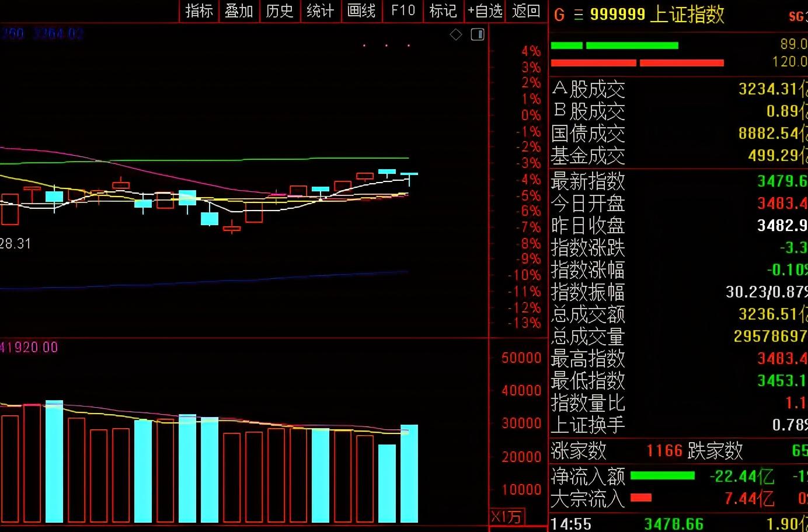Viewport: 808px width, 532px height.
Task: Open the 统计 statistics tool
Action: 321,11
